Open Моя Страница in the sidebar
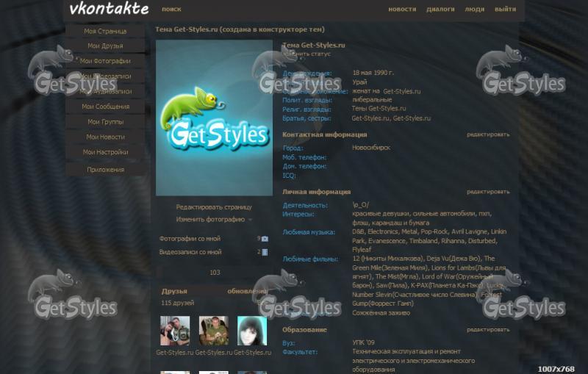 click(x=105, y=31)
